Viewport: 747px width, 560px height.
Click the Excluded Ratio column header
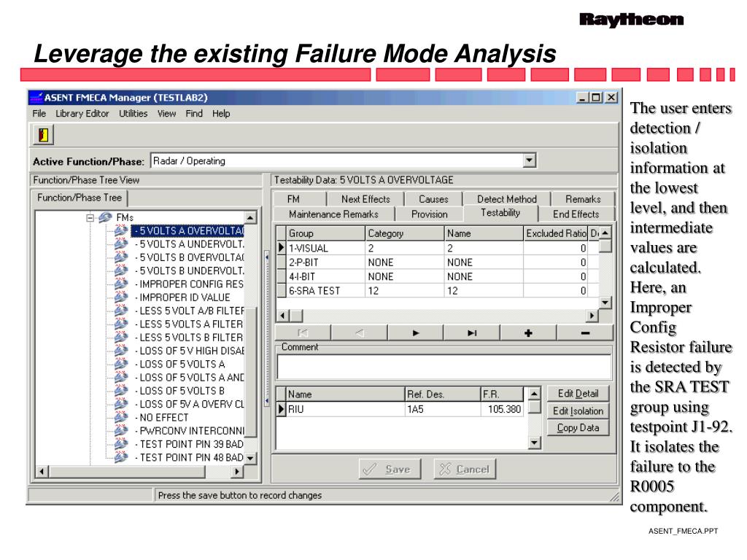pyautogui.click(x=555, y=233)
